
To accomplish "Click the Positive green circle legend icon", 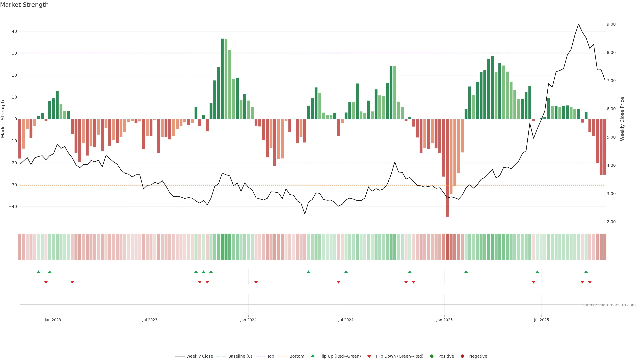I will click(432, 356).
